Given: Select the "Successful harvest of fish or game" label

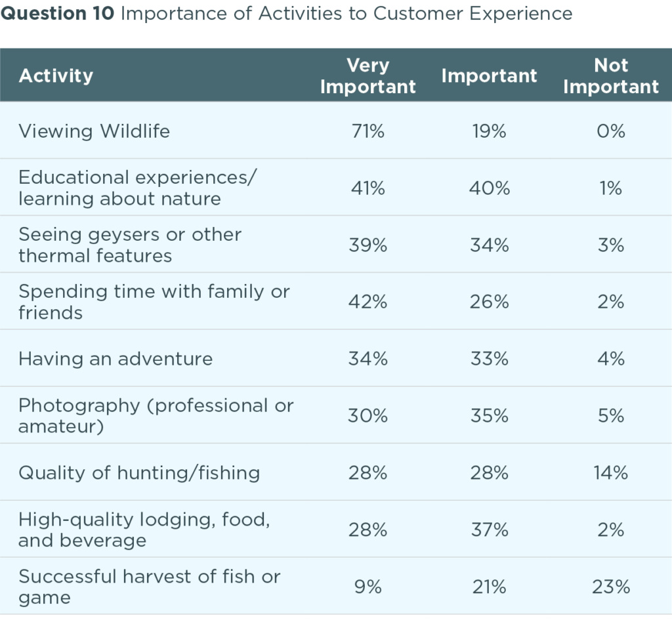Looking at the screenshot, I should pos(149,587).
